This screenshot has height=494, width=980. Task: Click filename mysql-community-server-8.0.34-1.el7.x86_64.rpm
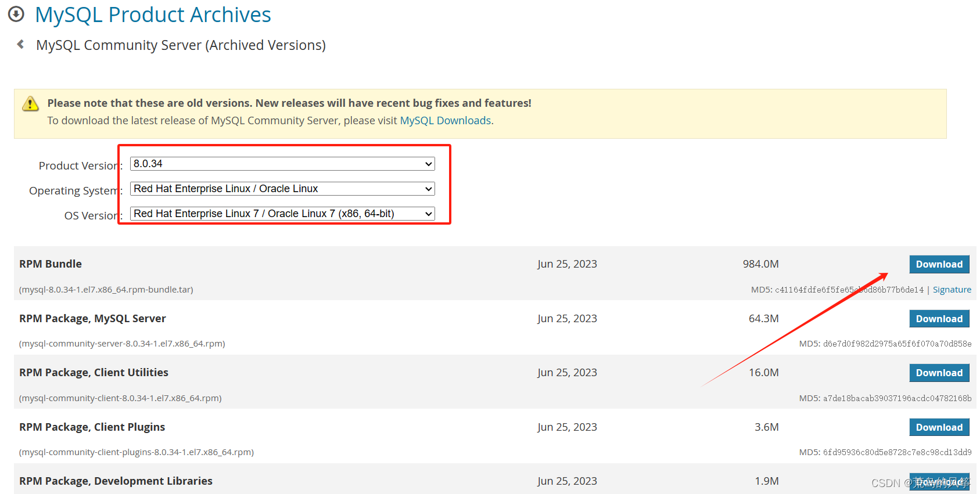click(122, 344)
